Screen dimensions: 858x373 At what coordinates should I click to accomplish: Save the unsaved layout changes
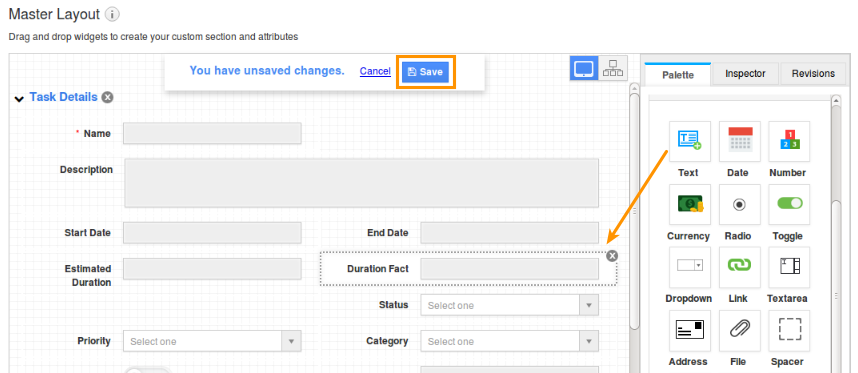426,72
